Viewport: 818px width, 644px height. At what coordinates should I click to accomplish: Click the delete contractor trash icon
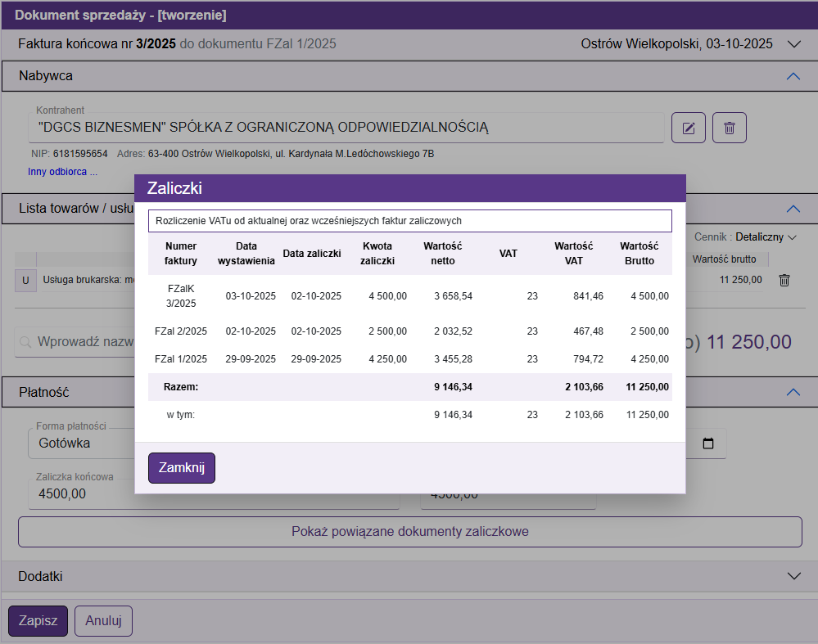730,128
